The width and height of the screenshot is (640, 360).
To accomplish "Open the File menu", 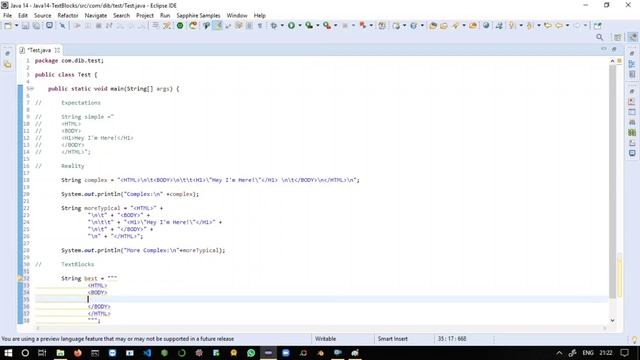I will tap(7, 16).
